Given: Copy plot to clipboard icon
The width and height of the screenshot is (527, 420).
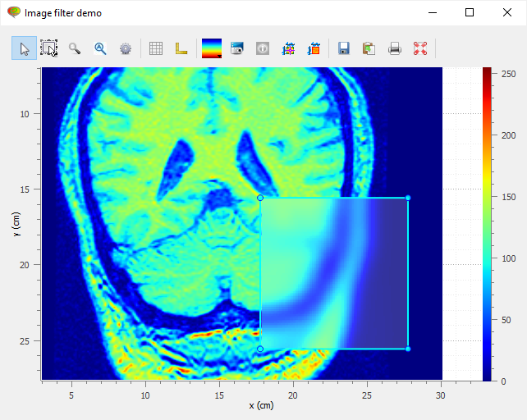Looking at the screenshot, I should 369,48.
